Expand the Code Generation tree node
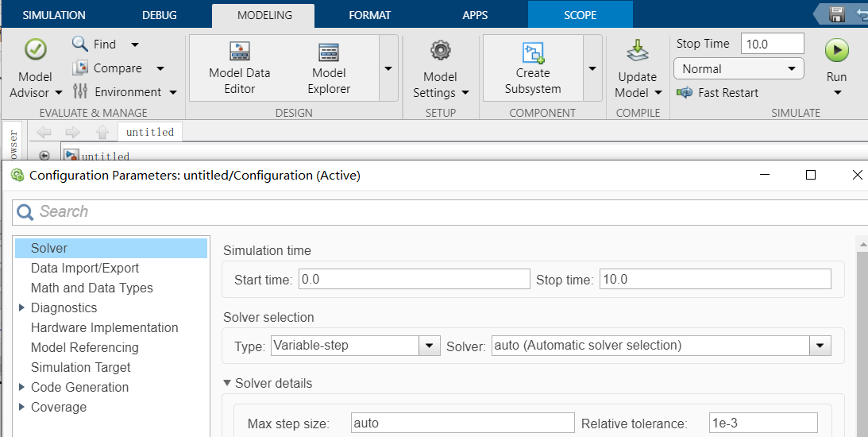 [x=21, y=387]
